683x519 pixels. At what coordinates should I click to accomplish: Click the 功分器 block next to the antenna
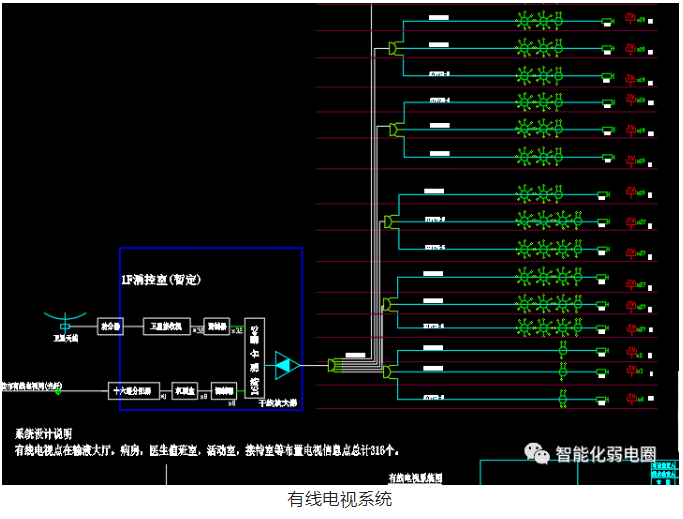[x=109, y=326]
